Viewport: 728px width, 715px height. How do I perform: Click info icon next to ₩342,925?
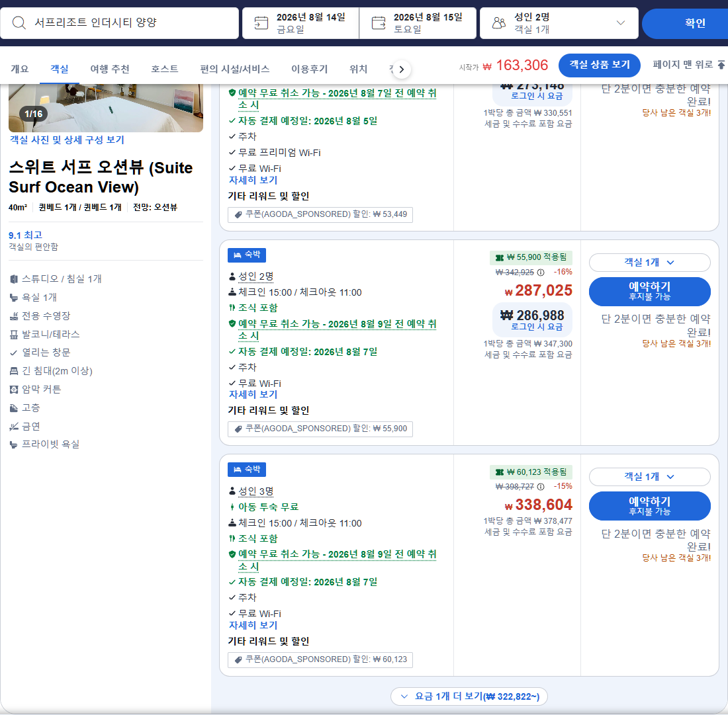pyautogui.click(x=541, y=273)
